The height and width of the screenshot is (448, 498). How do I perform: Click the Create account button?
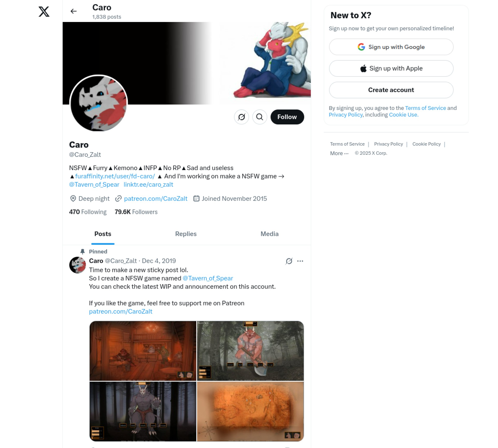[x=391, y=90]
